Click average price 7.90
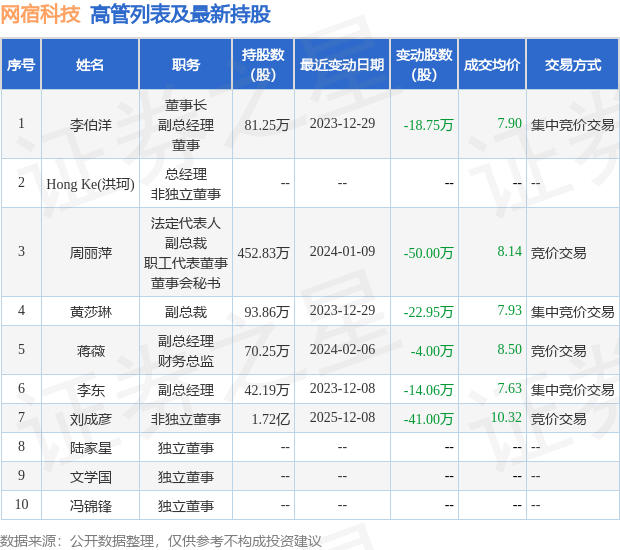620x550 pixels. (510, 123)
